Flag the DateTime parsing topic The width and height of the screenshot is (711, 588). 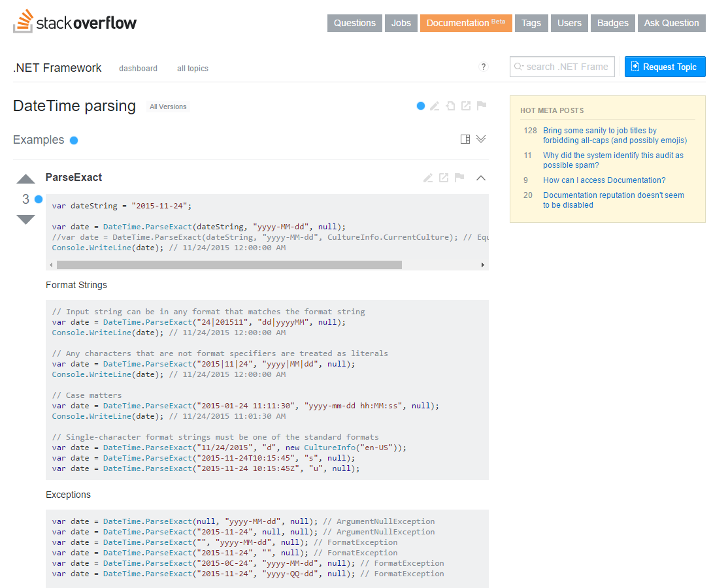point(482,106)
